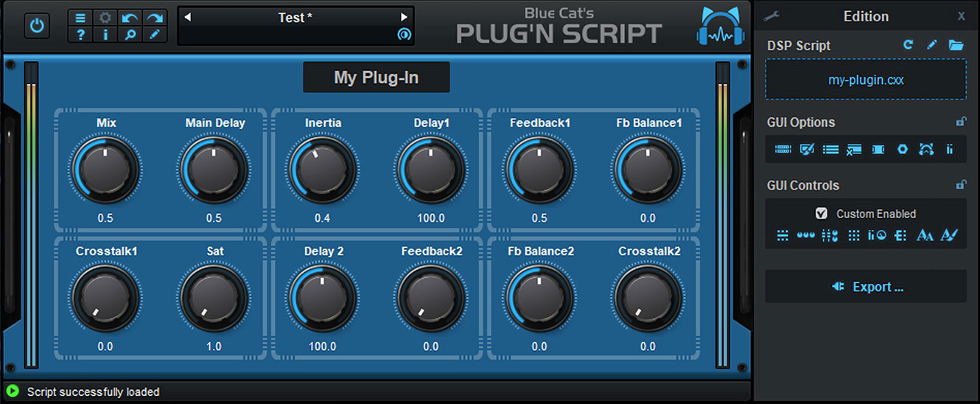Click the Export ... button
The height and width of the screenshot is (404, 980).
tap(866, 287)
